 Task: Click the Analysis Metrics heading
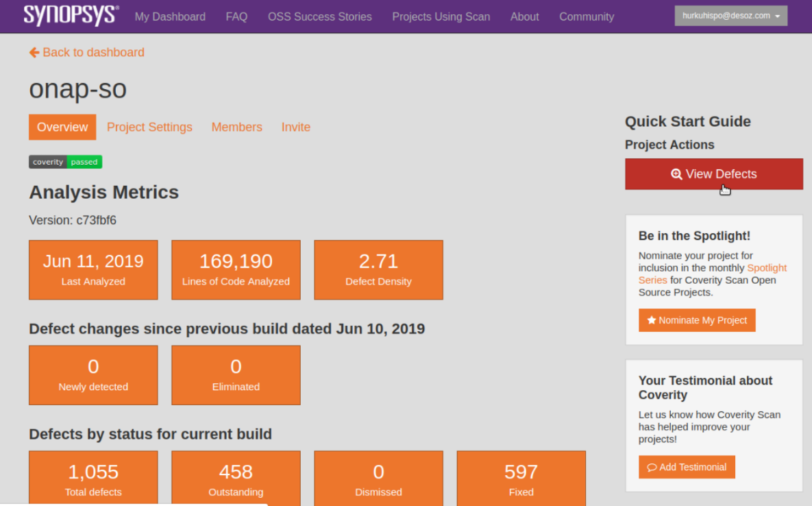[103, 192]
